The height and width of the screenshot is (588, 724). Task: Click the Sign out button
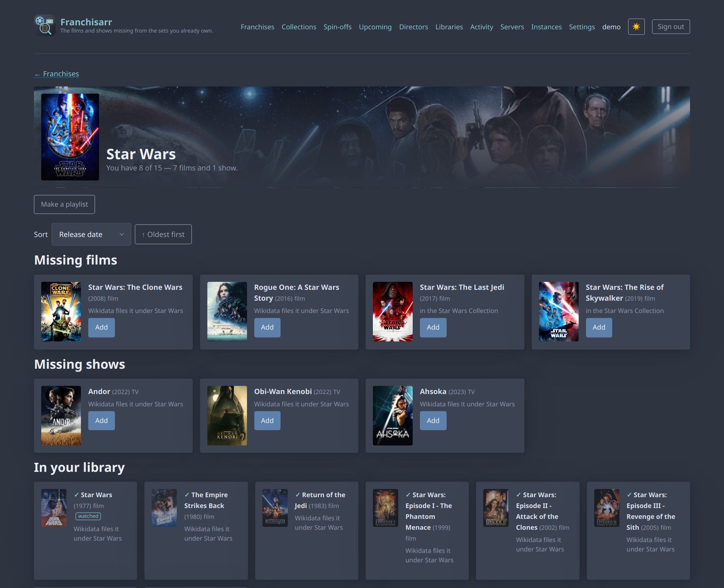point(671,27)
